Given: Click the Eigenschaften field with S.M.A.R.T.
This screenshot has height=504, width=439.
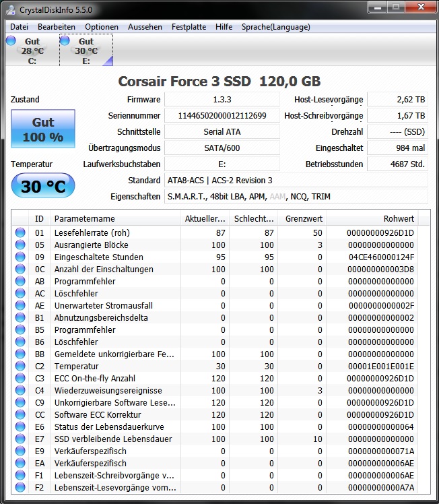Looking at the screenshot, I should pyautogui.click(x=296, y=196).
